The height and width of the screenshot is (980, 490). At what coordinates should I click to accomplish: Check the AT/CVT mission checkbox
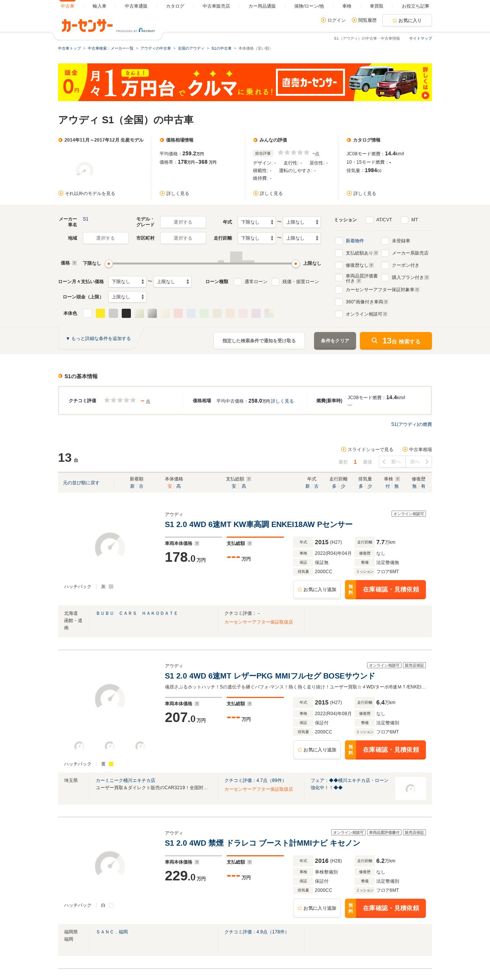[369, 220]
